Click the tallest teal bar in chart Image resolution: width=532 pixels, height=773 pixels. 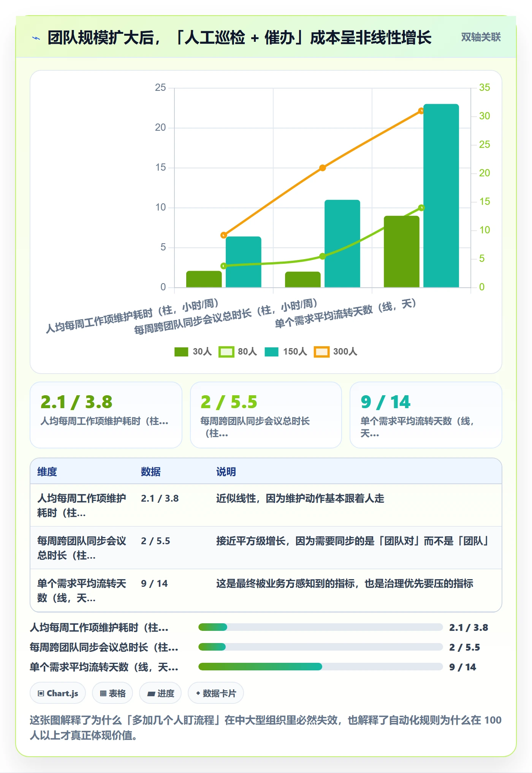441,195
